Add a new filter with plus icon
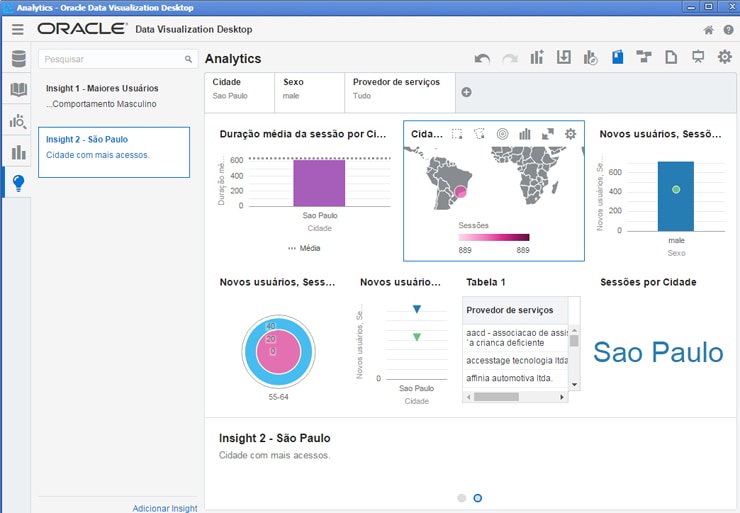The image size is (740, 513). [466, 93]
